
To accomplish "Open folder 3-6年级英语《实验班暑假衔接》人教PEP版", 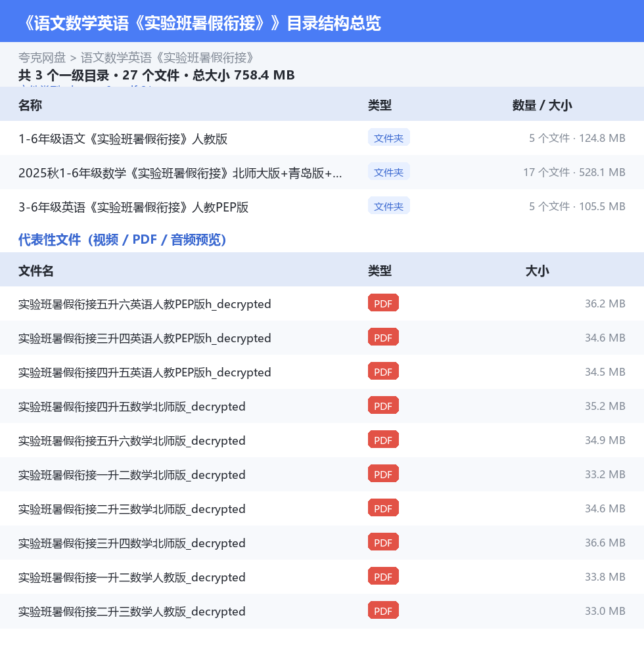I will 133,207.
